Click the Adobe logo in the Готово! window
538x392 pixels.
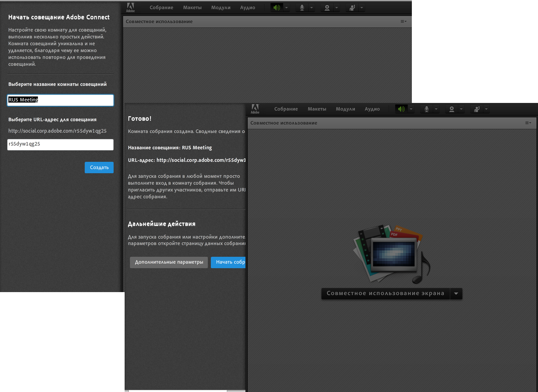pyautogui.click(x=255, y=109)
